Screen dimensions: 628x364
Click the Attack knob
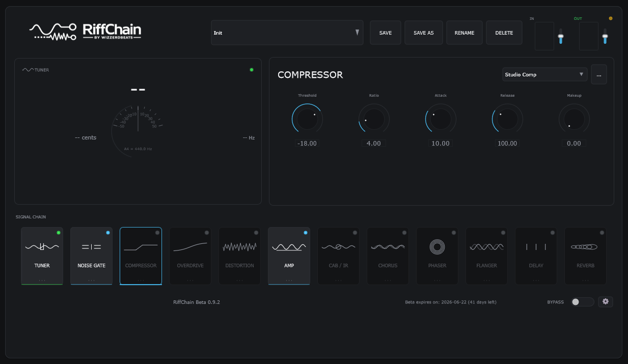click(x=441, y=119)
